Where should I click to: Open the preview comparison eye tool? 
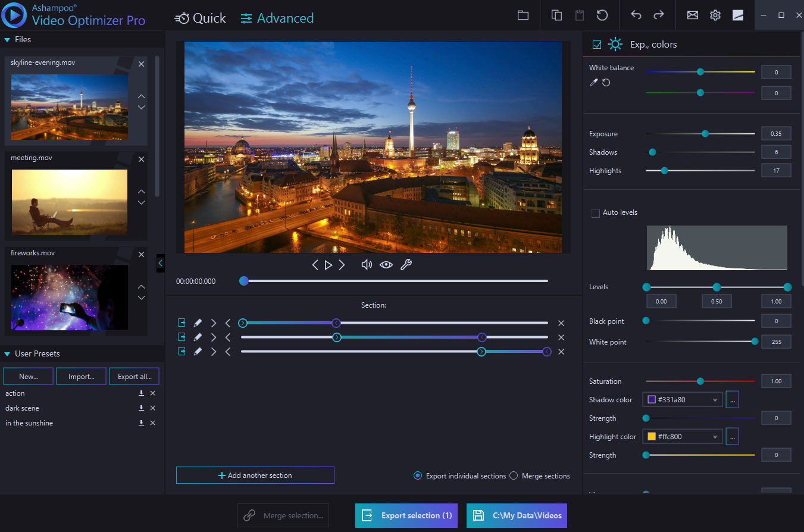[x=386, y=264]
